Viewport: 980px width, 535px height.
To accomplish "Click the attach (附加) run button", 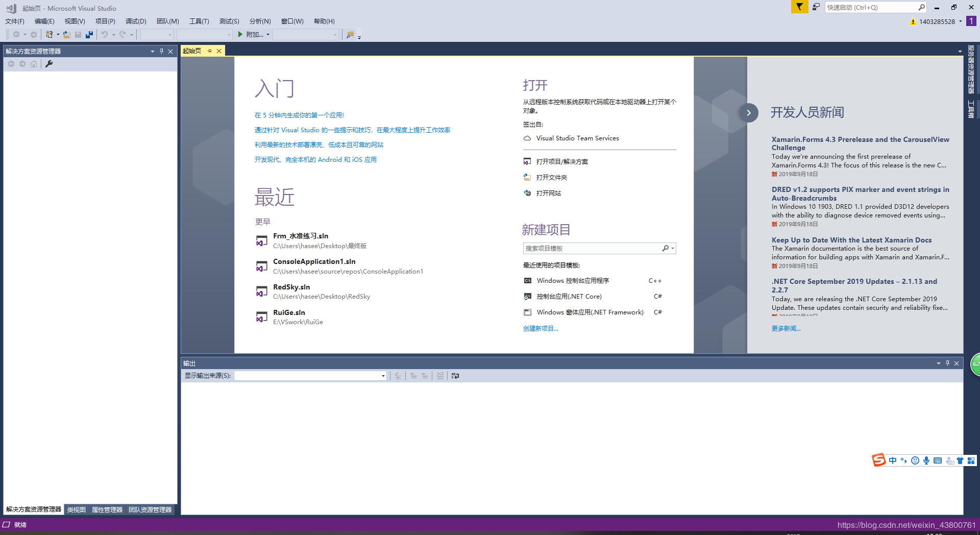I will (250, 34).
